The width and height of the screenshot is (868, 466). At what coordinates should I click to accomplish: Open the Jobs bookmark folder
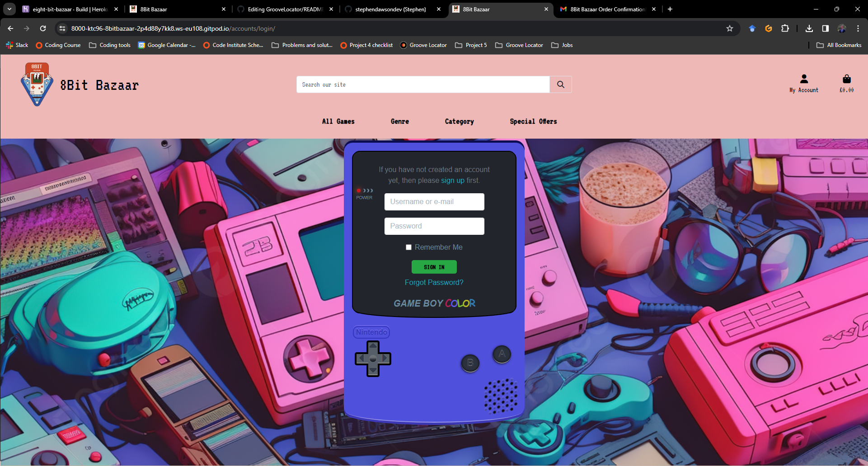(x=562, y=45)
